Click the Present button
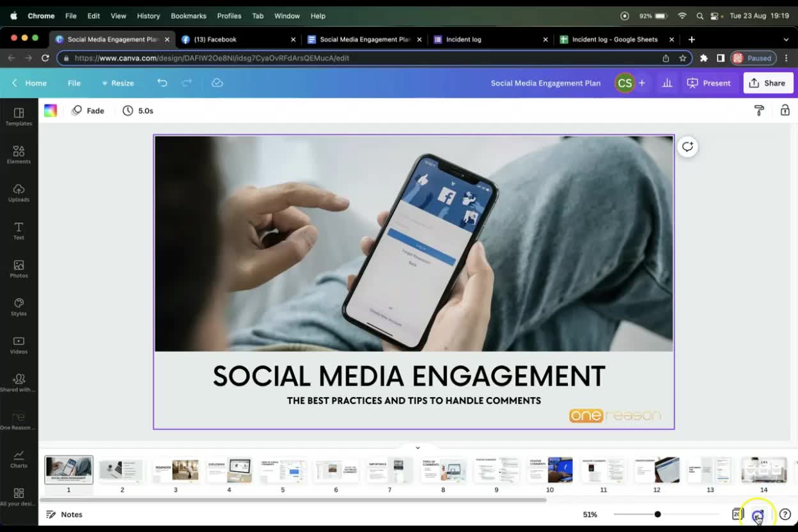This screenshot has height=532, width=798. pos(709,82)
